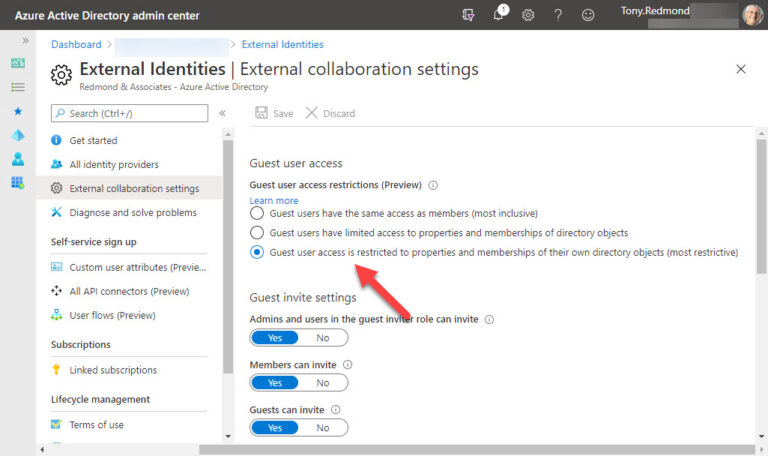Click Discard in the command bar
Screen dimensions: 768x456
click(x=331, y=113)
